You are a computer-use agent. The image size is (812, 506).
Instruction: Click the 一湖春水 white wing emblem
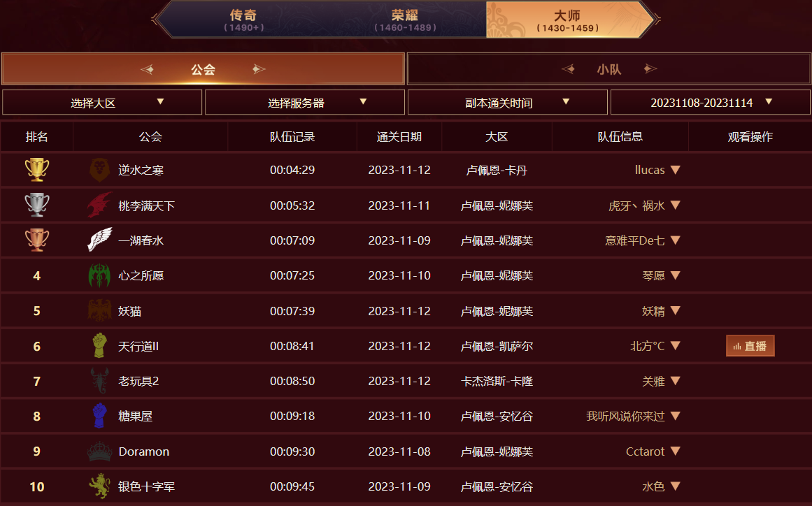click(x=99, y=240)
